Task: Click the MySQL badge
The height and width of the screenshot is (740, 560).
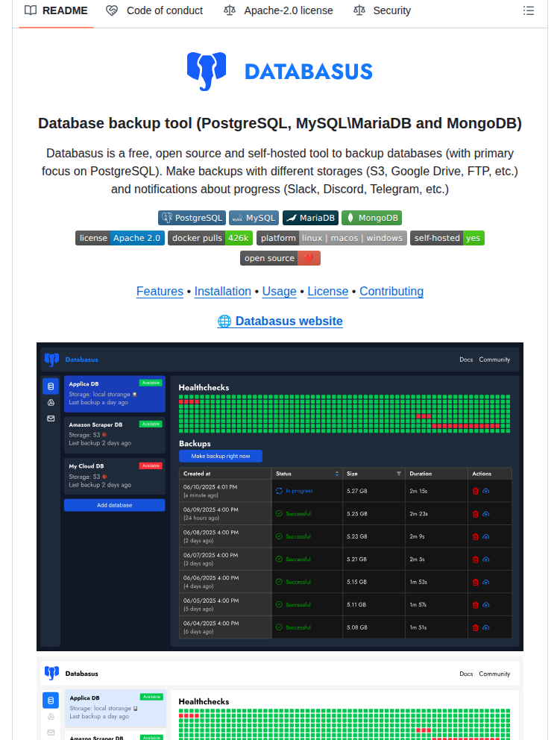Action: tap(254, 218)
